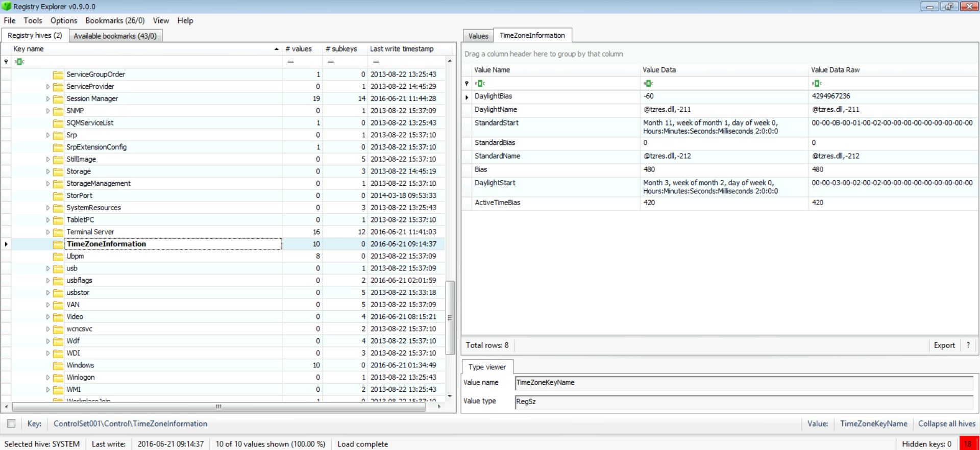Expand the StillImage key

click(48, 160)
